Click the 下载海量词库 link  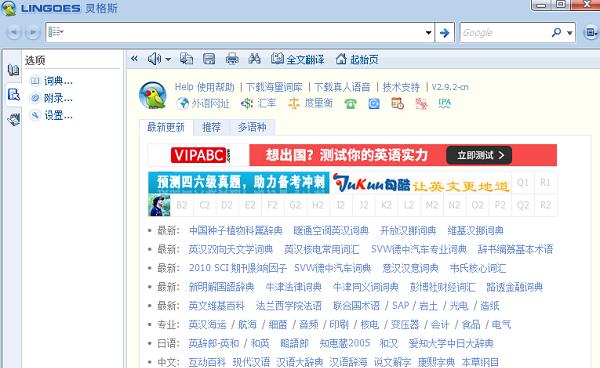tap(274, 87)
